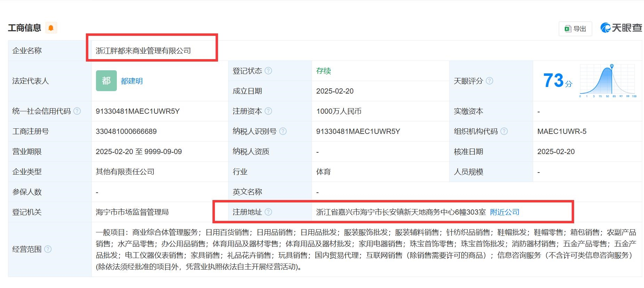This screenshot has height=288, width=644.
Task: Click the 成立日期 field label
Action: pos(247,91)
